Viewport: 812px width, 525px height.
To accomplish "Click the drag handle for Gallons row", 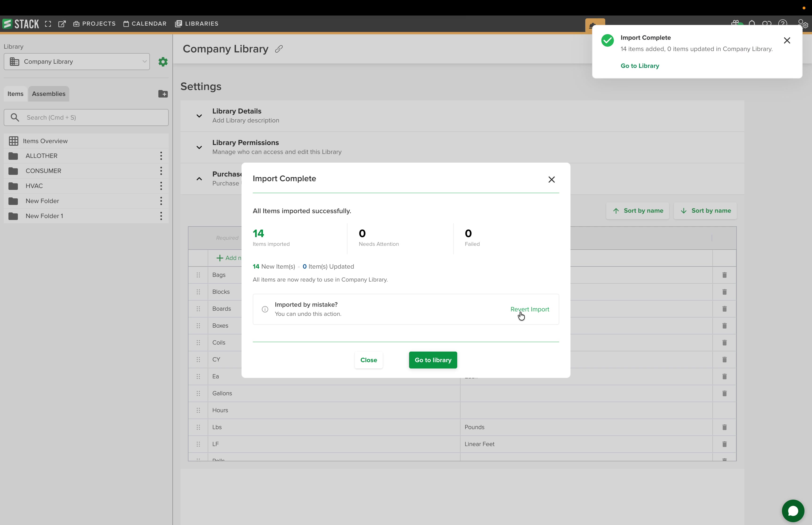I will point(198,393).
